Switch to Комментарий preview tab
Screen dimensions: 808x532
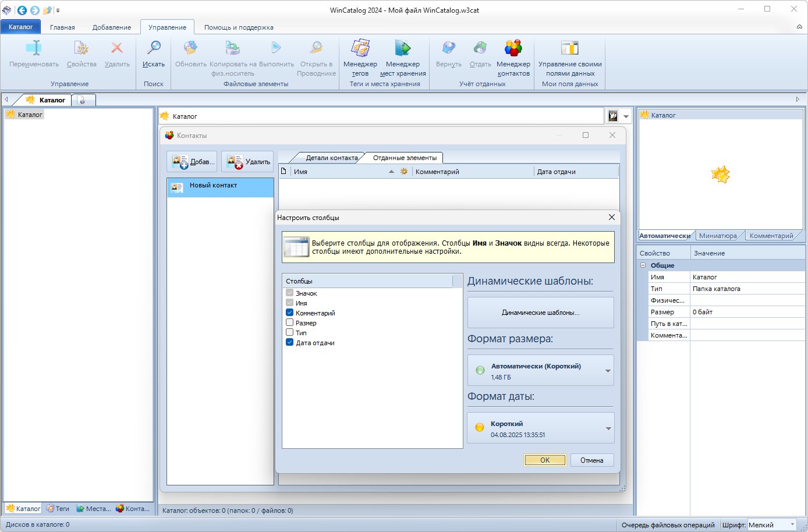771,236
